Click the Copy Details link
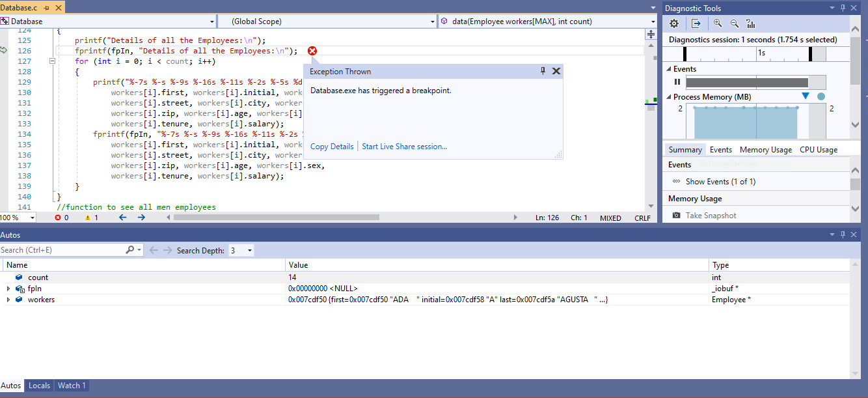 point(332,147)
